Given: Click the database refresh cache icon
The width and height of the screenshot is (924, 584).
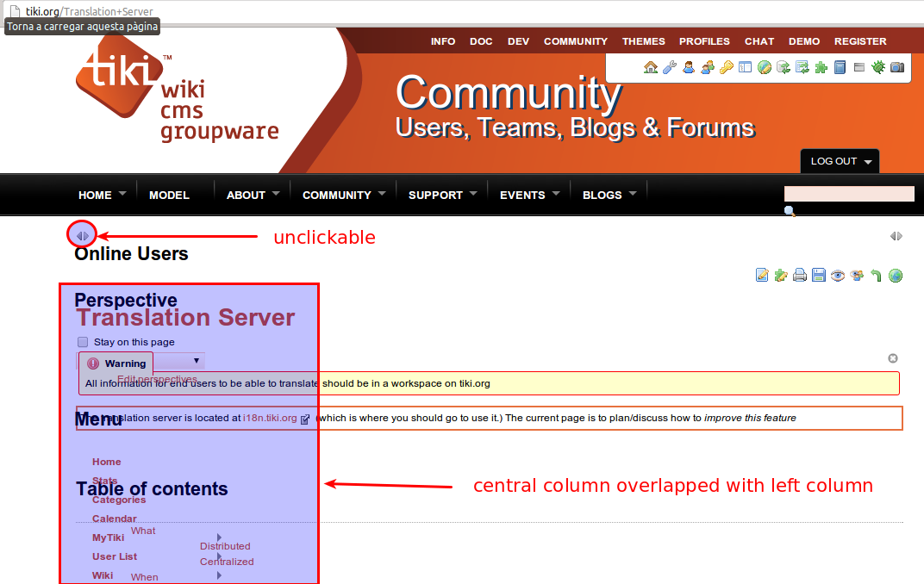Looking at the screenshot, I should point(784,68).
